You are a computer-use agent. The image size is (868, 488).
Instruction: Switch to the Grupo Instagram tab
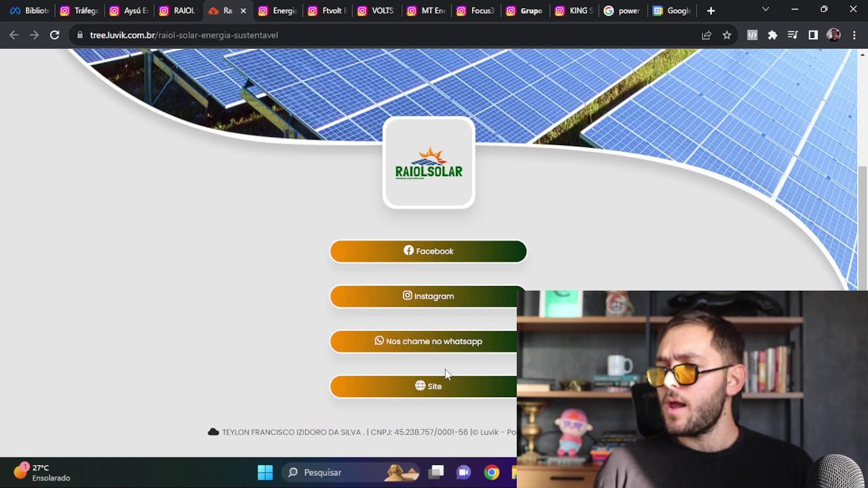coord(526,11)
